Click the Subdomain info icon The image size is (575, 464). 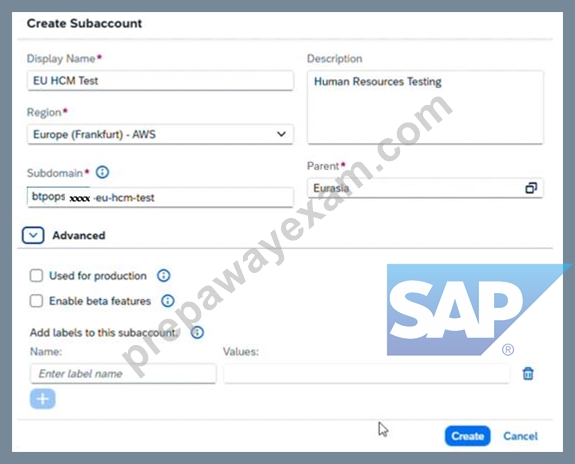[102, 172]
